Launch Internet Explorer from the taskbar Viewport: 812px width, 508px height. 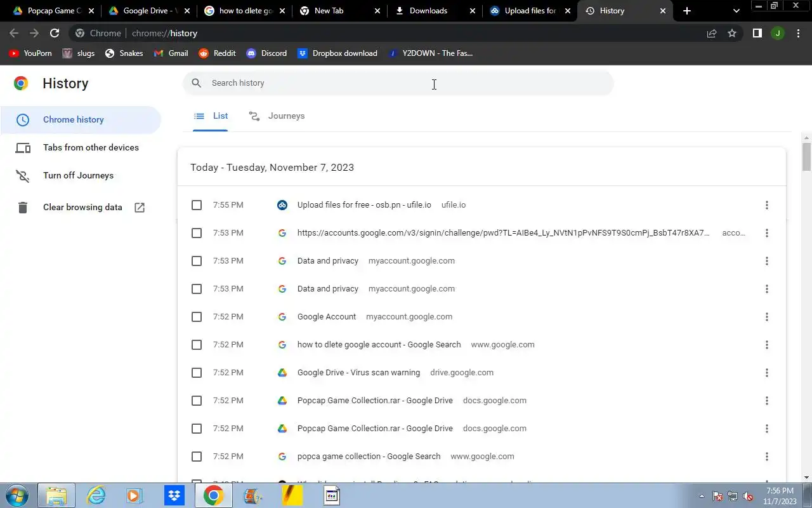[x=96, y=495]
